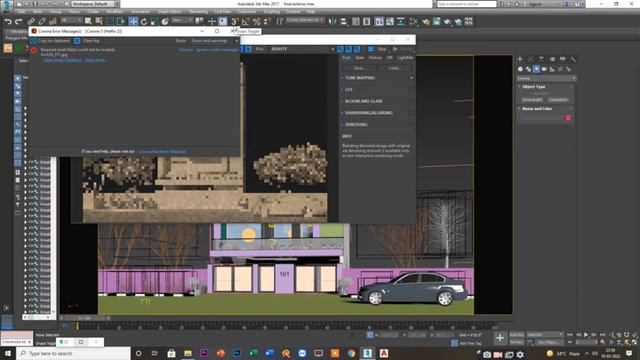Screen dimensions: 640x360
Task: Open Select by Name tool
Action: point(98,21)
